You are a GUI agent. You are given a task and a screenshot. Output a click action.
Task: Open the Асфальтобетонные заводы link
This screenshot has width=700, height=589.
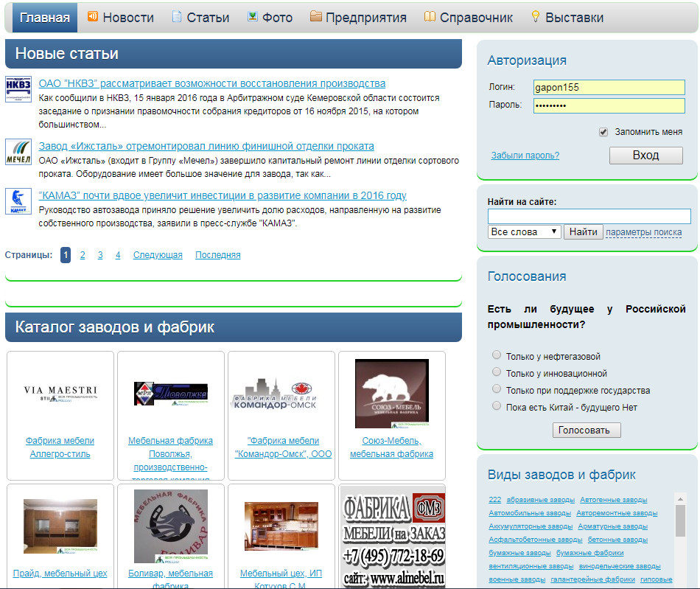point(535,540)
